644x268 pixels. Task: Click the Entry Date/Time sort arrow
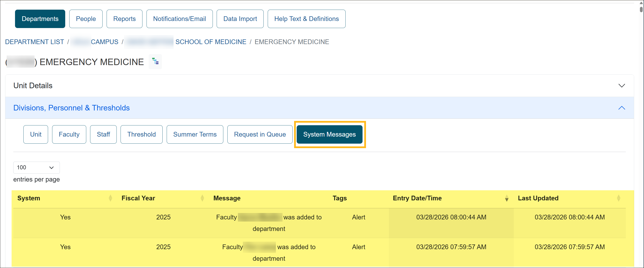(x=506, y=198)
